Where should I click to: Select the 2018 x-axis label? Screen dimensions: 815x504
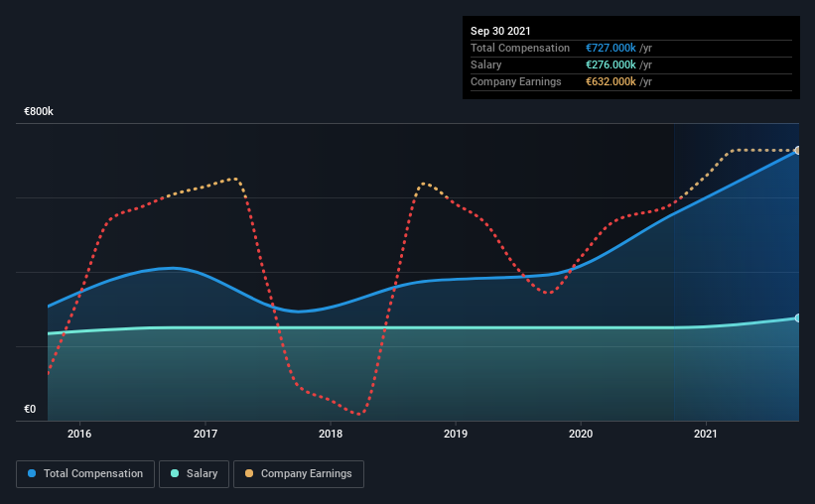tap(331, 434)
